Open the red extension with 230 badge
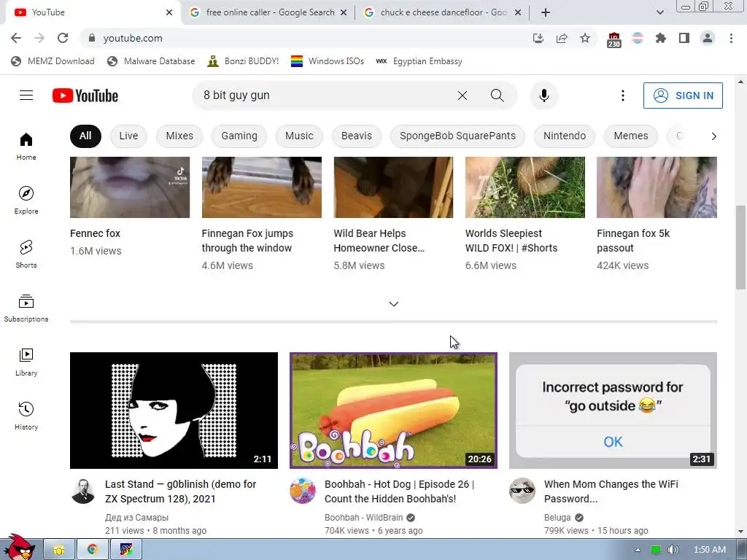The image size is (747, 560). click(614, 39)
